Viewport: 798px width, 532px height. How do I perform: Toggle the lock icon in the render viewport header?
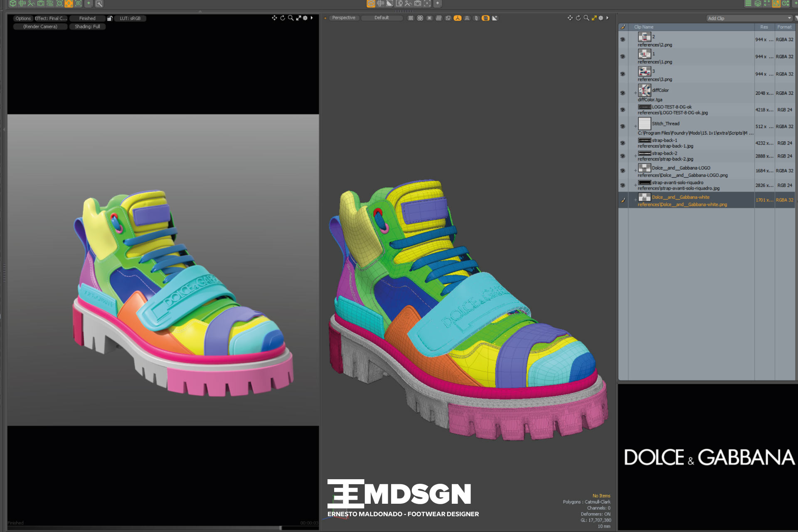tap(110, 18)
